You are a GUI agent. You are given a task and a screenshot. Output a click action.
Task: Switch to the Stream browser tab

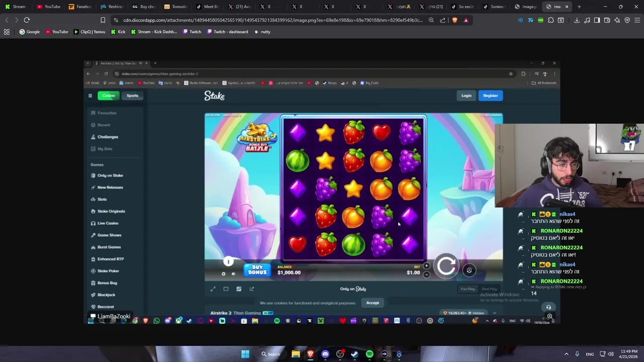[16, 7]
